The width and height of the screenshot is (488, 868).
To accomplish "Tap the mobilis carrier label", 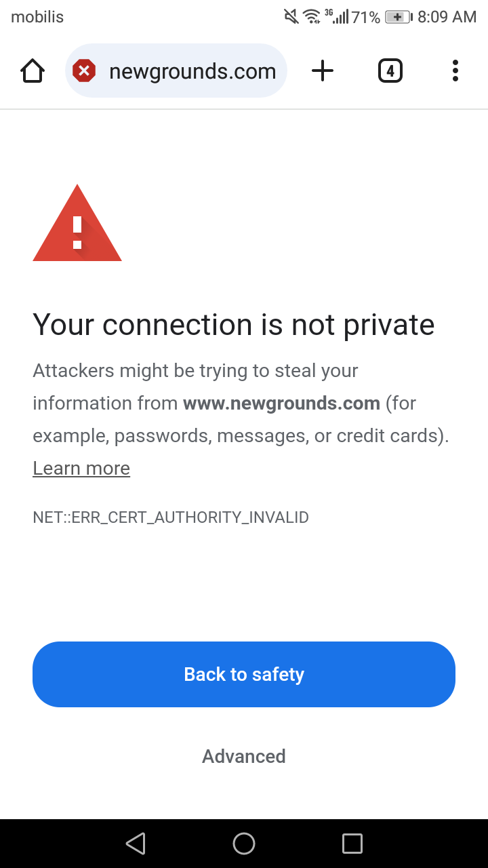I will tap(37, 17).
